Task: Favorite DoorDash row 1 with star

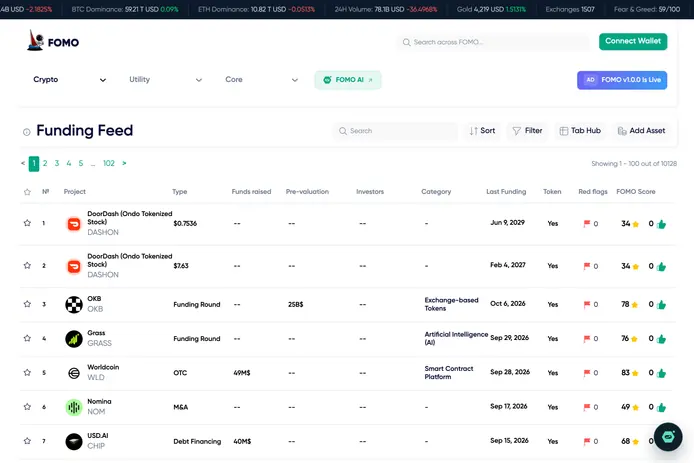Action: (x=27, y=223)
